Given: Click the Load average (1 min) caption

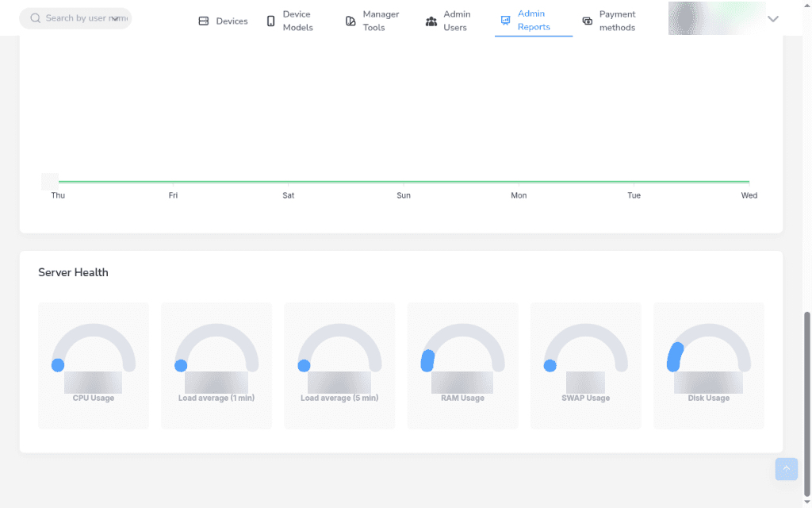Looking at the screenshot, I should pos(216,398).
